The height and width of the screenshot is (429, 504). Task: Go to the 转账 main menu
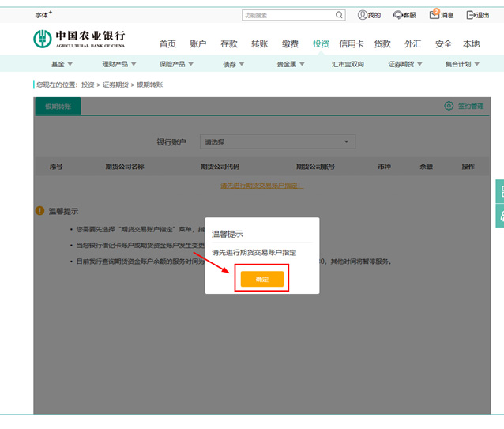(x=260, y=44)
